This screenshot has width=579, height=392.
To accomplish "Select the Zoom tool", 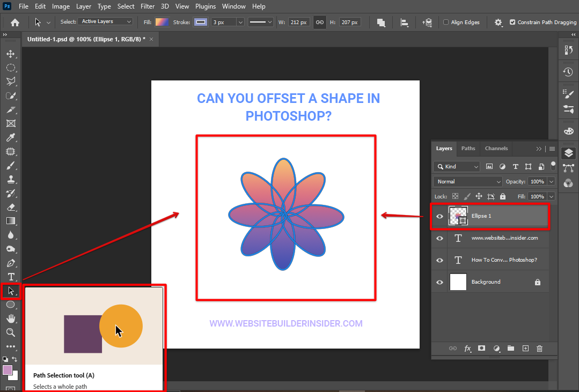I will pyautogui.click(x=10, y=332).
